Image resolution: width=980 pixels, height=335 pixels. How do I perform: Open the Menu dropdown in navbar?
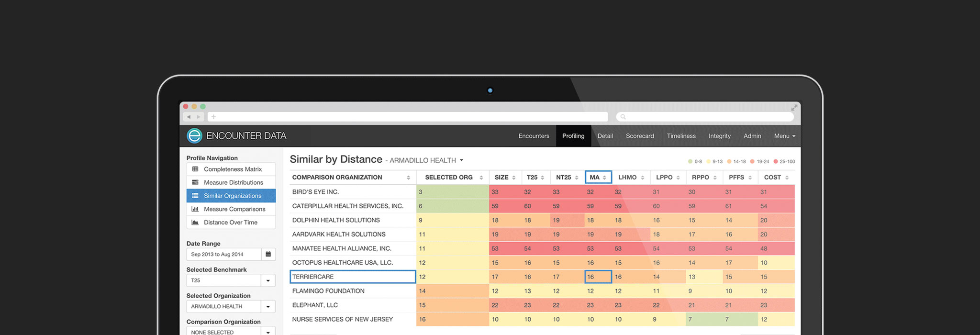[x=784, y=136]
